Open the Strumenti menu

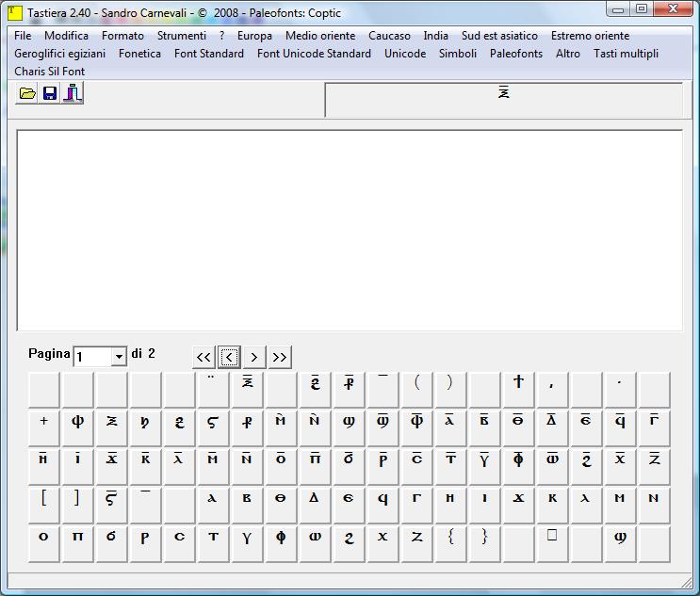pyautogui.click(x=182, y=36)
